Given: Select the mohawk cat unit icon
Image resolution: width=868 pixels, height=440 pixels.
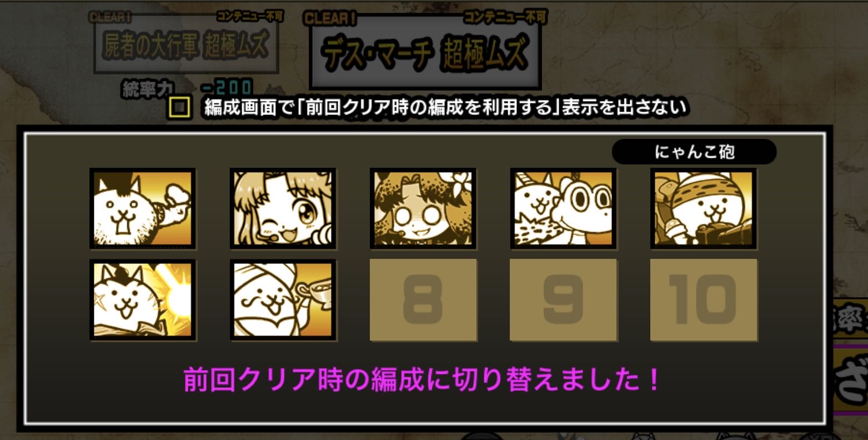Looking at the screenshot, I should point(142,208).
